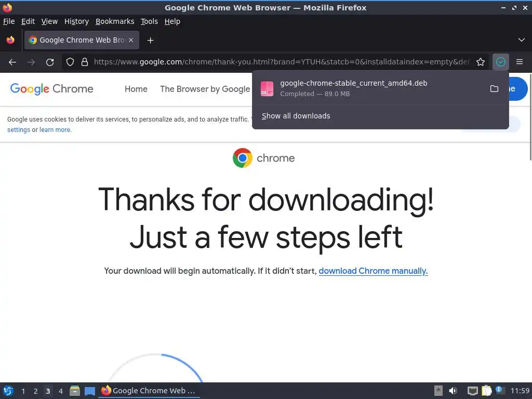This screenshot has width=532, height=399.
Task: Open the volume control tray icon
Action: click(x=453, y=391)
